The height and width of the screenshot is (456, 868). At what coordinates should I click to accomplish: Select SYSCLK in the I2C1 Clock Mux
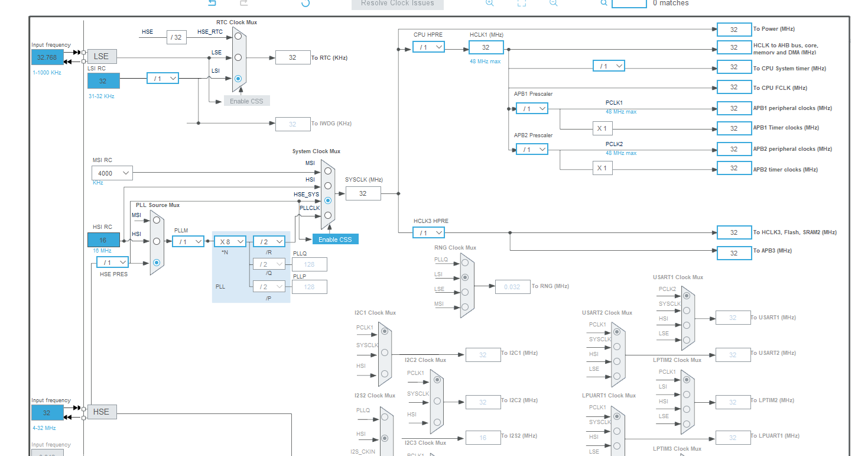tap(385, 352)
